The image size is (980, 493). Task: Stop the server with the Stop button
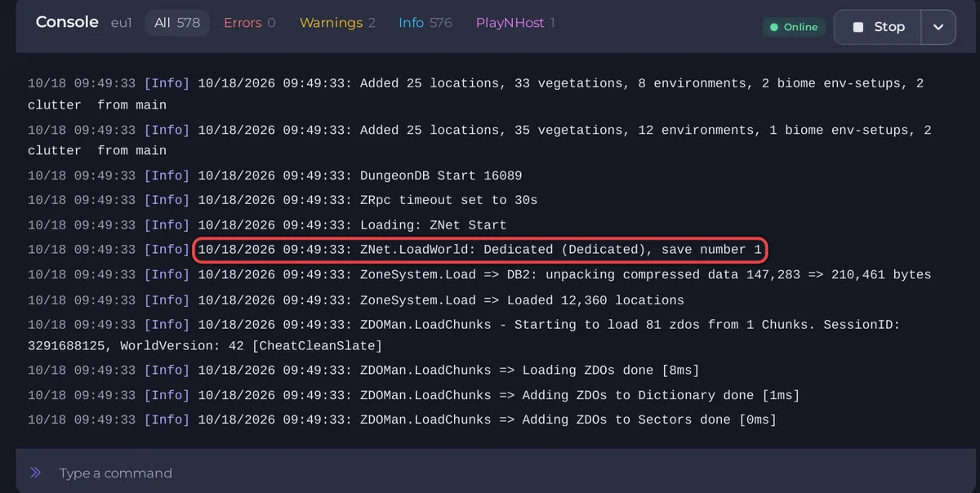pyautogui.click(x=878, y=27)
